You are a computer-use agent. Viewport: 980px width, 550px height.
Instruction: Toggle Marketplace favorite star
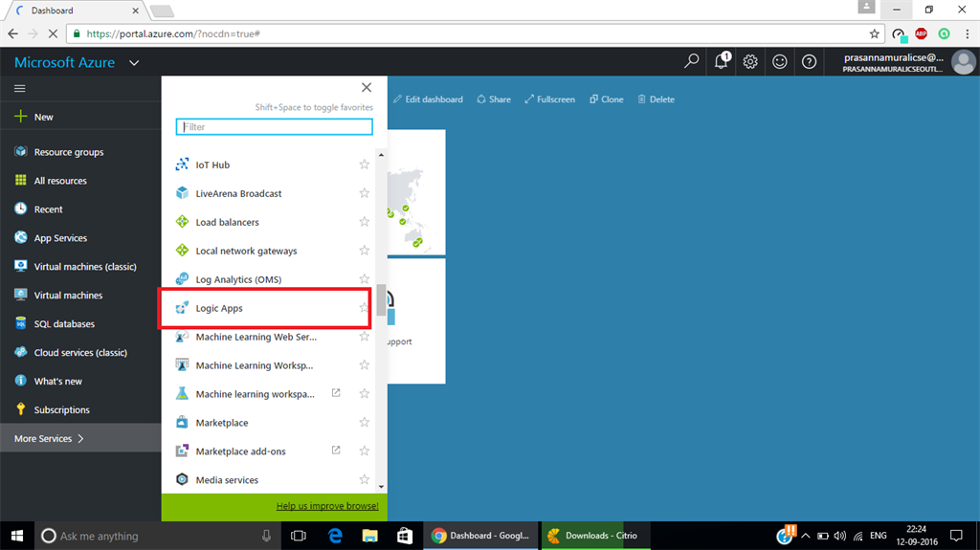[365, 422]
